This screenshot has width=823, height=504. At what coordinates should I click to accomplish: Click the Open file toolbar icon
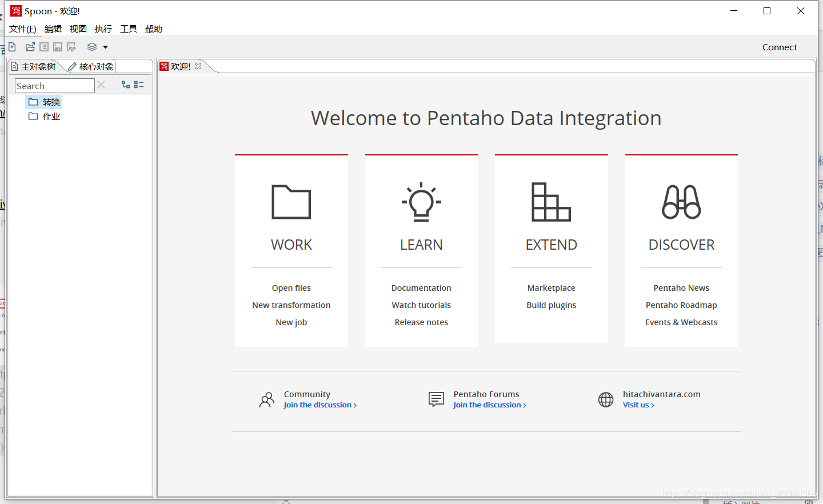[30, 47]
